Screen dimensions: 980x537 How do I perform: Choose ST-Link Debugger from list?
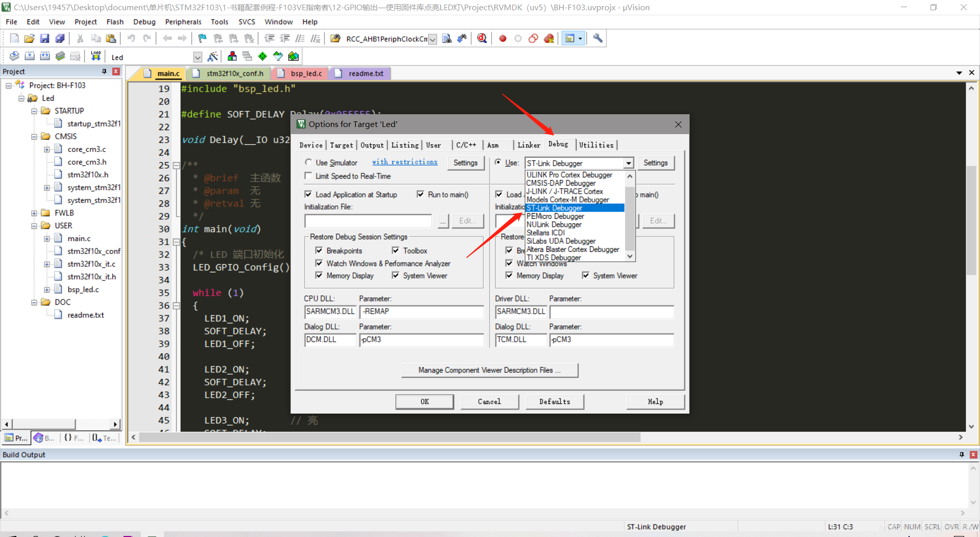click(575, 208)
